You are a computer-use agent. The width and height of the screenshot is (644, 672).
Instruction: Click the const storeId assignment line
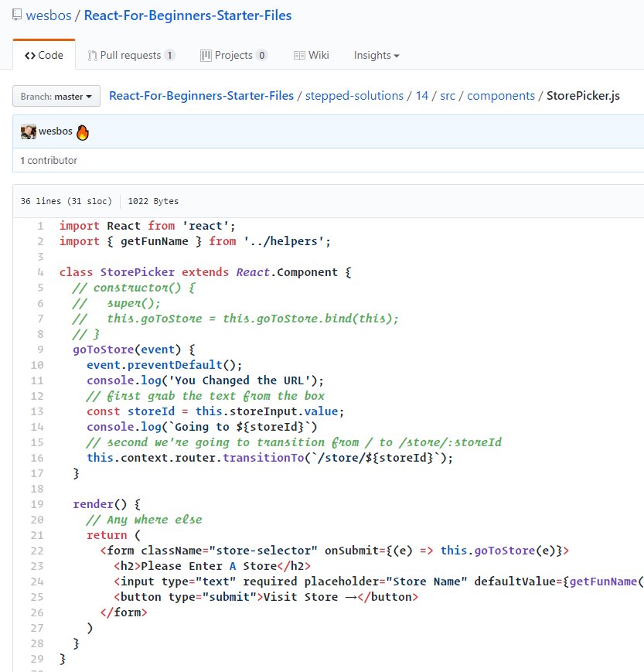(216, 411)
